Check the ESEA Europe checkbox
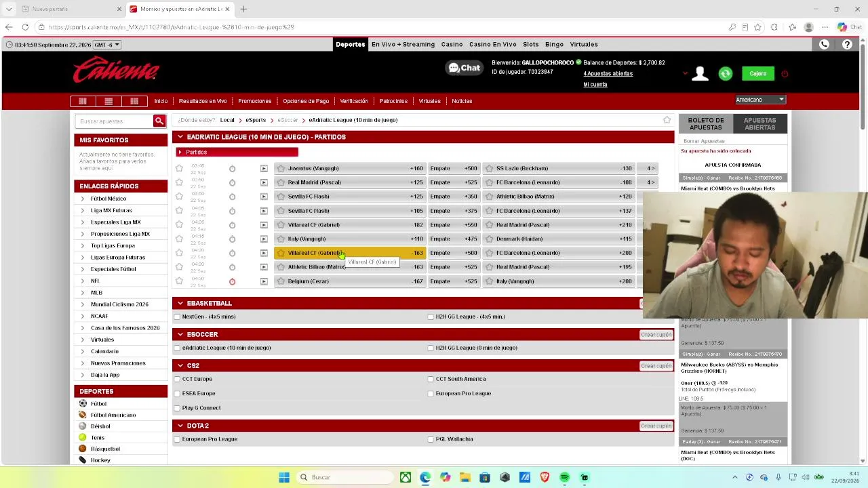Viewport: 868px width, 488px height. click(x=177, y=393)
